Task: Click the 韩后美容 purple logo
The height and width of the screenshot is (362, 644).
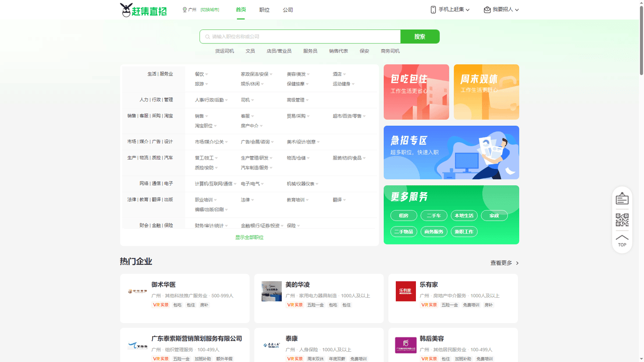Action: [406, 345]
